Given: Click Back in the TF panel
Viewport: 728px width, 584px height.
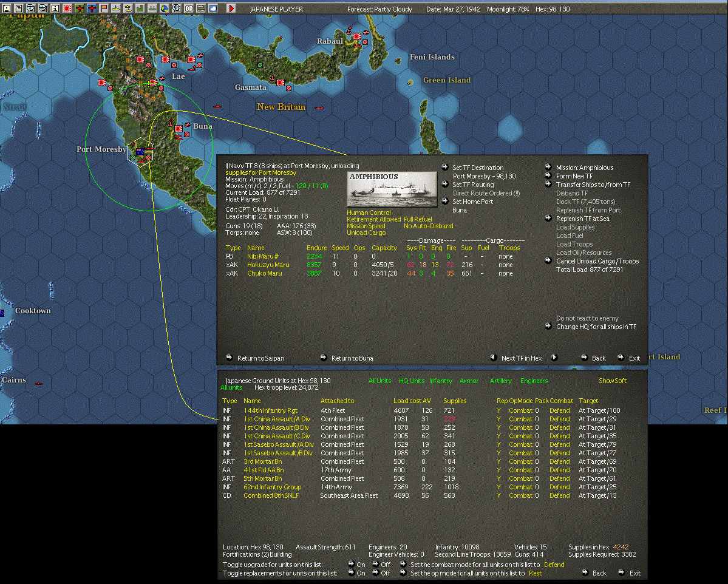Looking at the screenshot, I should (x=599, y=358).
